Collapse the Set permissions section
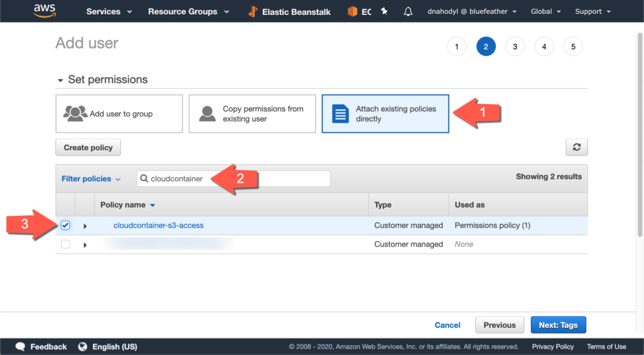The height and width of the screenshot is (355, 644). [60, 81]
